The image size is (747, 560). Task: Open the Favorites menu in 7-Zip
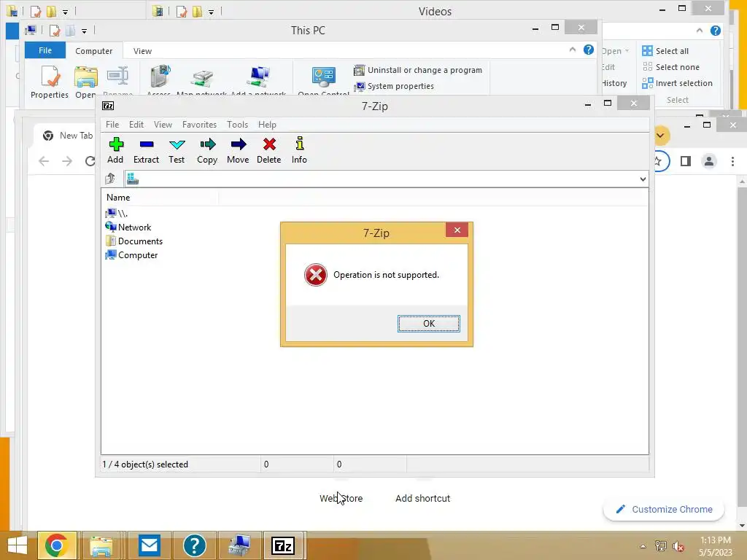(199, 124)
